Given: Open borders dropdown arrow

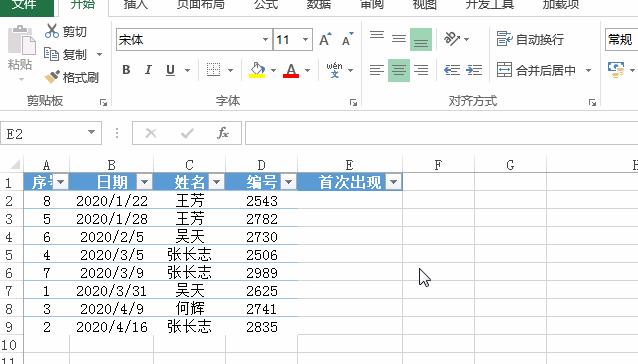Looking at the screenshot, I should (230, 70).
